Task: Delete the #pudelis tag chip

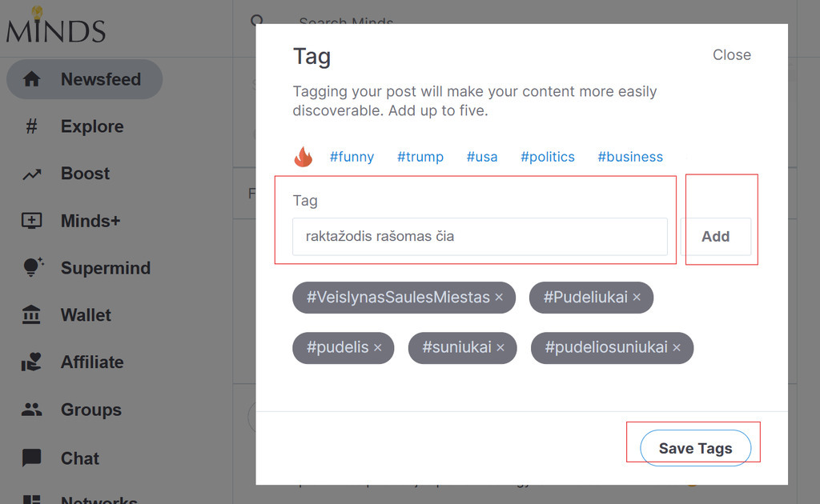Action: (378, 348)
